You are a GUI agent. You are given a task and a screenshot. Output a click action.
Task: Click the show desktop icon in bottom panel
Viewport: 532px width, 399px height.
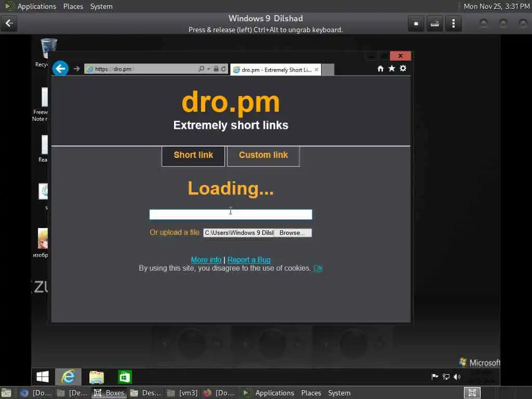pos(6,393)
